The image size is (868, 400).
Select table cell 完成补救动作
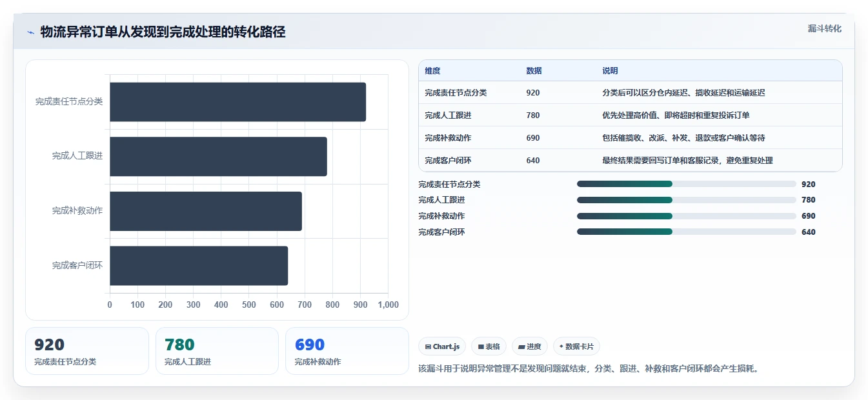pyautogui.click(x=448, y=138)
